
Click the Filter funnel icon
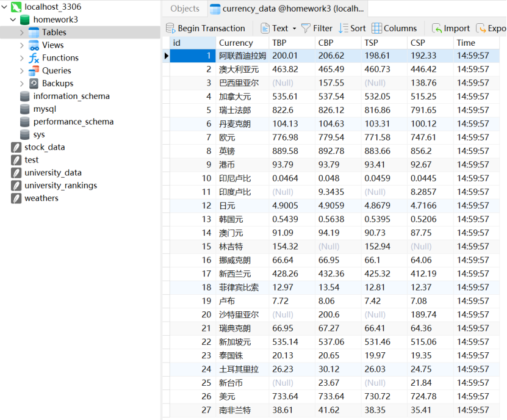point(306,29)
